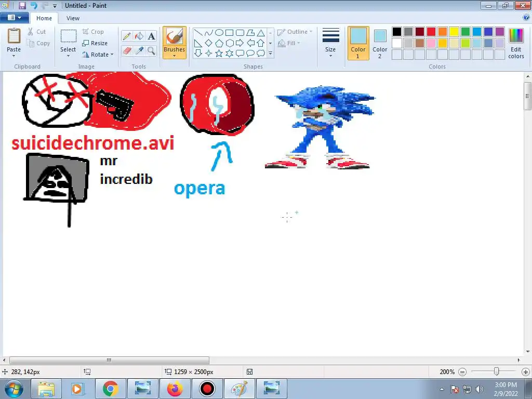Click the Copy button
532x399 pixels.
tap(38, 43)
